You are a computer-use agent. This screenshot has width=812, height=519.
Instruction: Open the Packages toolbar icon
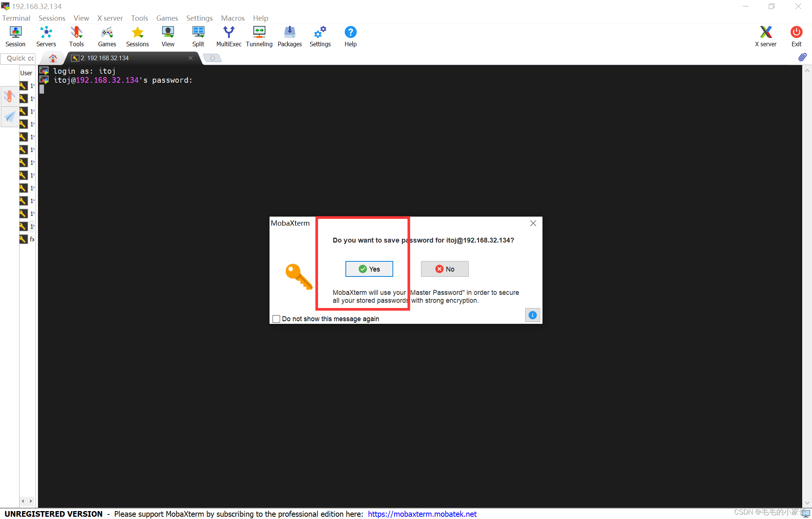tap(289, 36)
